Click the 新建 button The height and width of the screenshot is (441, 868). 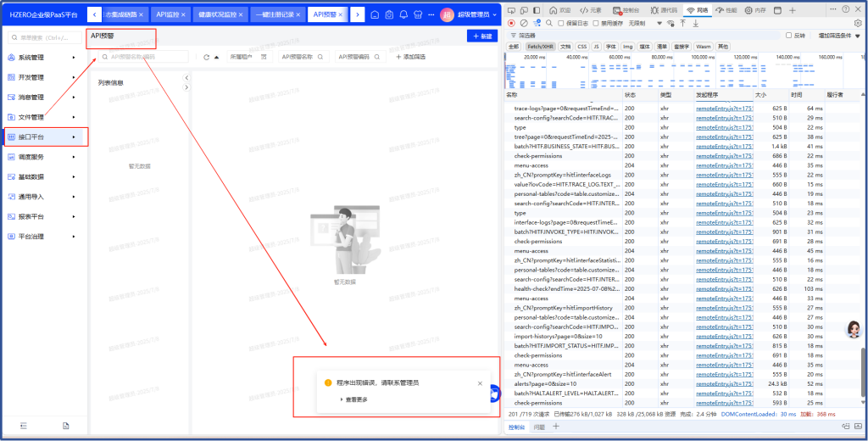481,36
